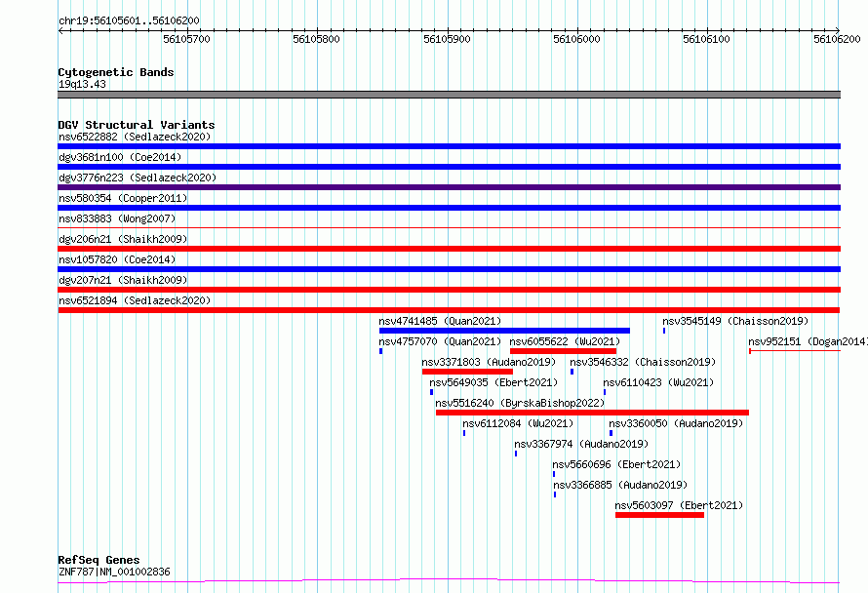
Task: Select the nsv952151 (Dogan2014) red line
Action: [x=795, y=351]
